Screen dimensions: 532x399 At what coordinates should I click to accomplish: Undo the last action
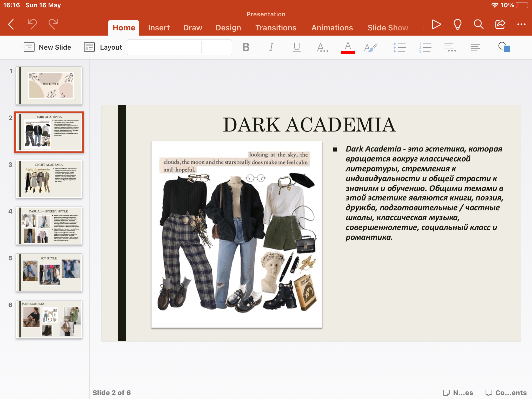click(x=32, y=24)
